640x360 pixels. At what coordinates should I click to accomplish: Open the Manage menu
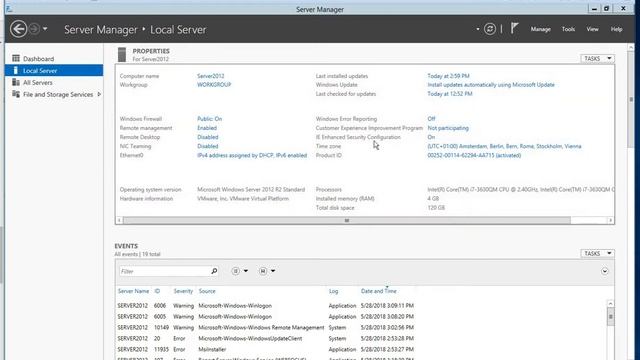[540, 29]
